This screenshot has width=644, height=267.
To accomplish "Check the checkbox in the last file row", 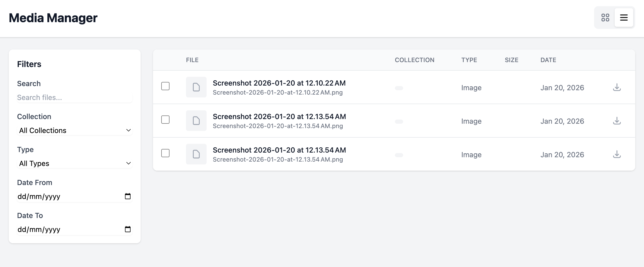I will pyautogui.click(x=165, y=153).
